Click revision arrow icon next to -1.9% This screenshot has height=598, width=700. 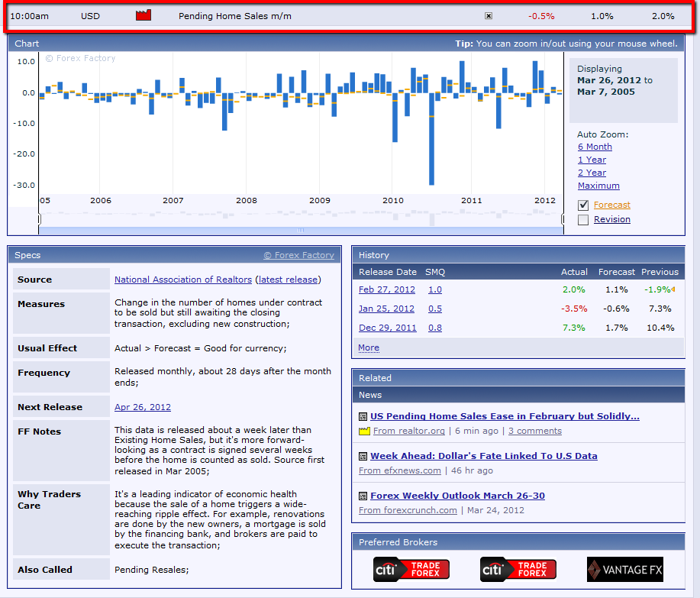point(673,289)
